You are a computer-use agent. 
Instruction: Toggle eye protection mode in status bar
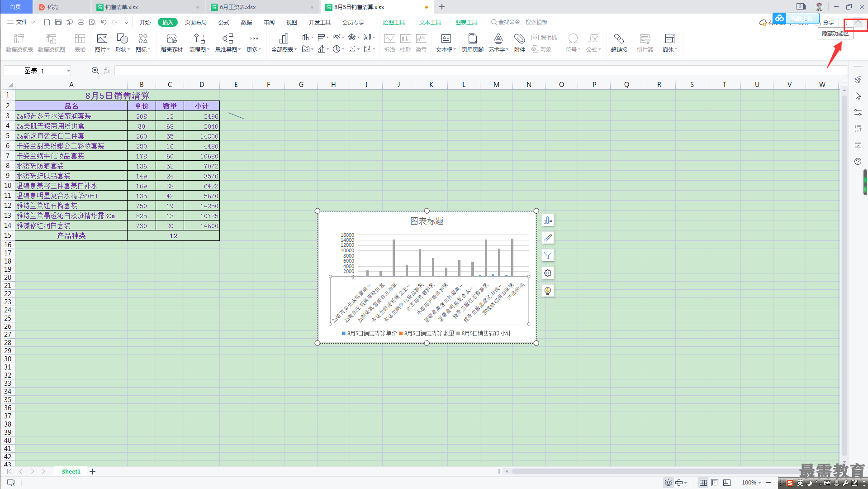click(668, 483)
